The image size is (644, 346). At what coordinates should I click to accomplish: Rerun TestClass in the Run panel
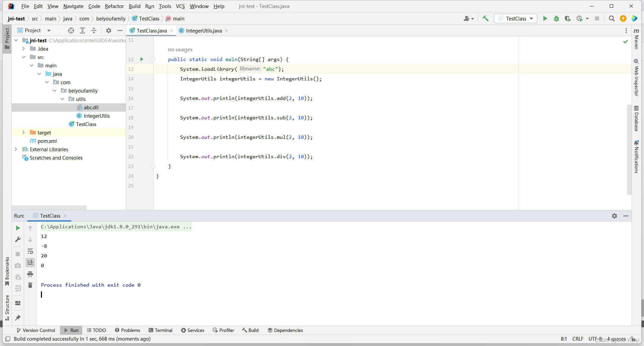18,228
